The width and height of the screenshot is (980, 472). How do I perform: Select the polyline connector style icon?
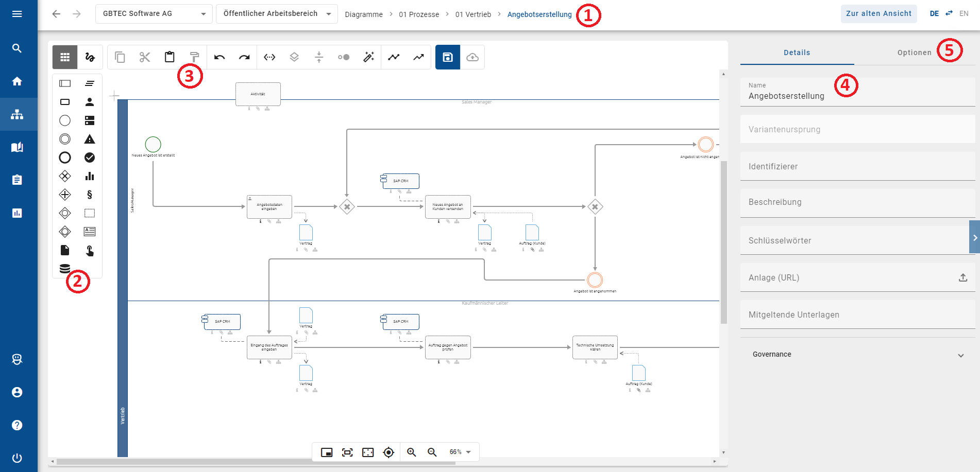pyautogui.click(x=394, y=57)
